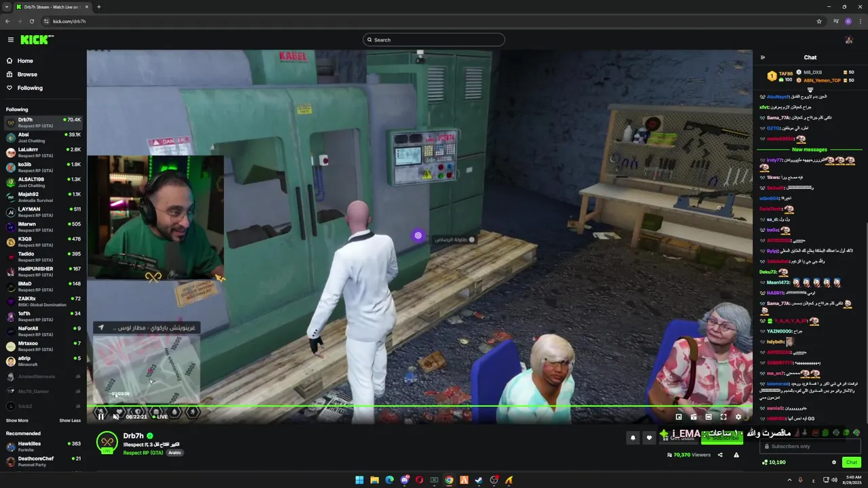Open Drb7h channel in following list
This screenshot has width=868, height=488.
(x=43, y=123)
